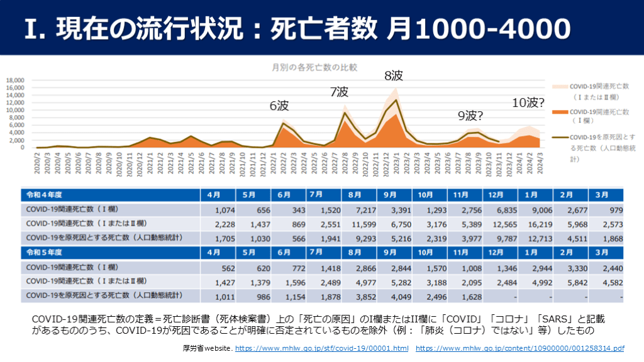Open the mhlw.go.jp covid-19/00001.html link
This screenshot has height=362, width=644.
(321, 348)
